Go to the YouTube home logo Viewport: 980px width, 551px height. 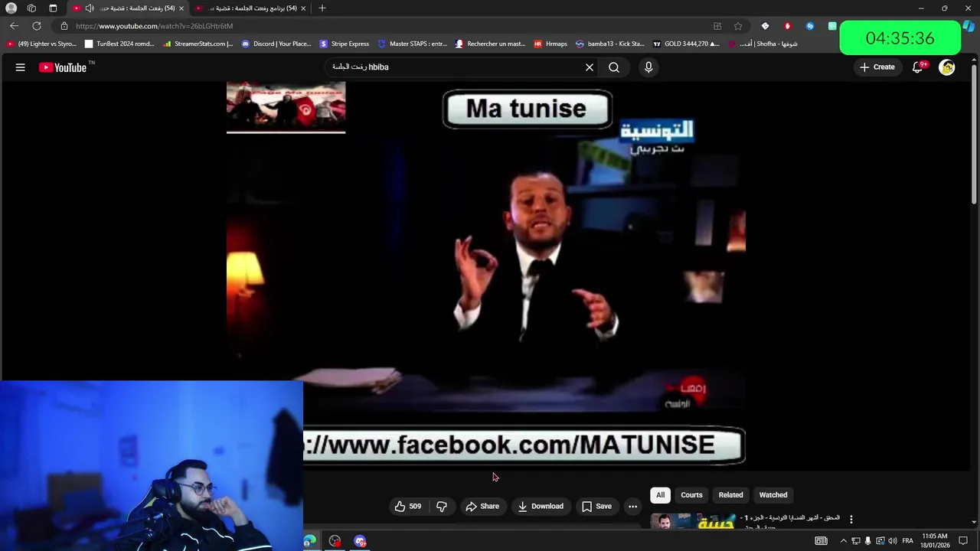coord(63,67)
